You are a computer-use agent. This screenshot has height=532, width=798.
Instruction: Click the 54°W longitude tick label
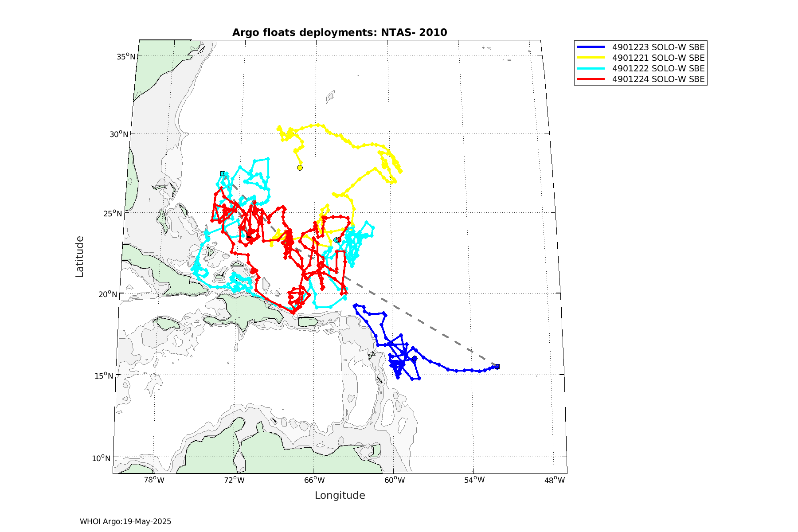(474, 480)
